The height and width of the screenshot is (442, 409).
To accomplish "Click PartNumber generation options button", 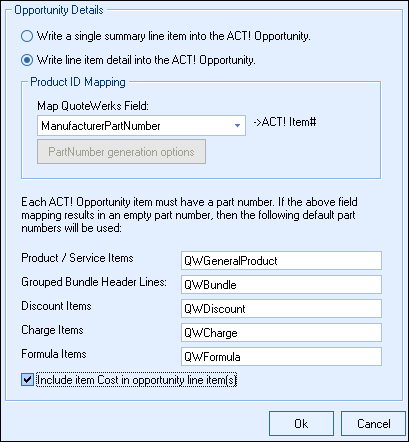I will point(121,152).
